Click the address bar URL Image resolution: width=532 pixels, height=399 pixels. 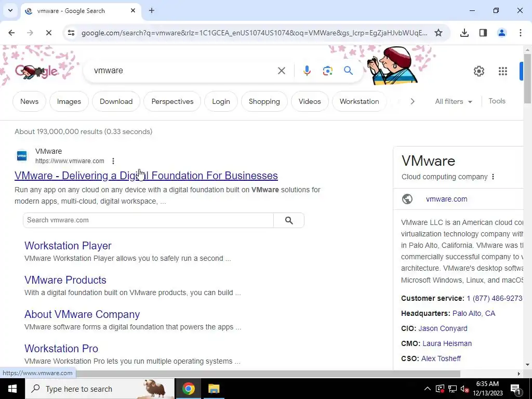point(254,33)
